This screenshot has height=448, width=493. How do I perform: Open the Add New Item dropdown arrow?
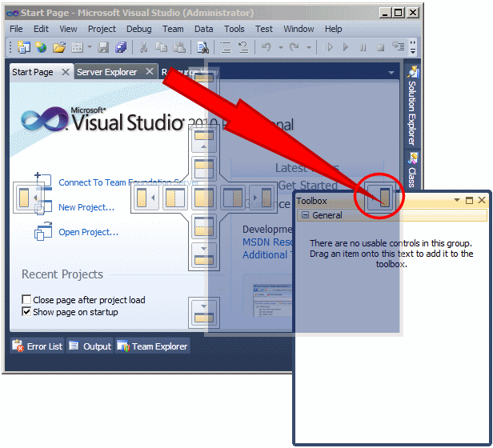tap(90, 47)
